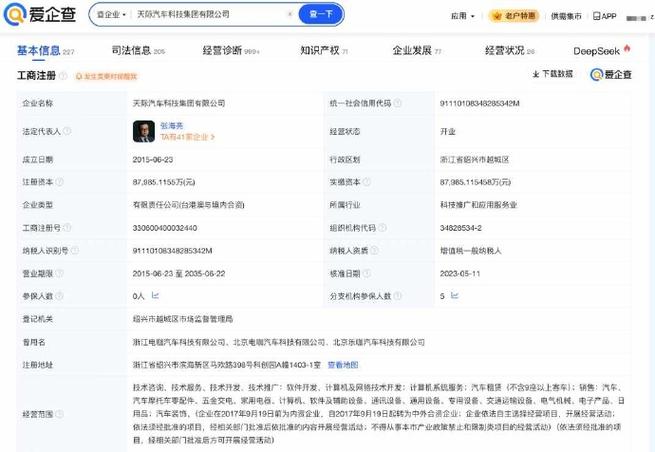This screenshot has width=655, height=452.
Task: Click the help icon next to 纳税人识别号
Action: pos(75,250)
